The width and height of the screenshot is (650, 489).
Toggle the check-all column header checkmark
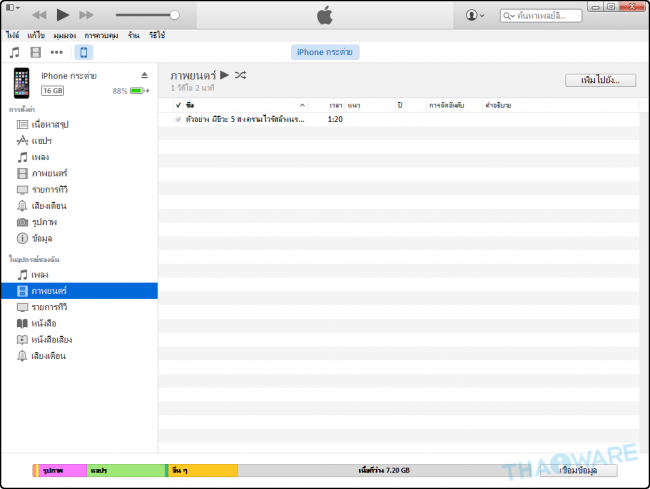[178, 105]
